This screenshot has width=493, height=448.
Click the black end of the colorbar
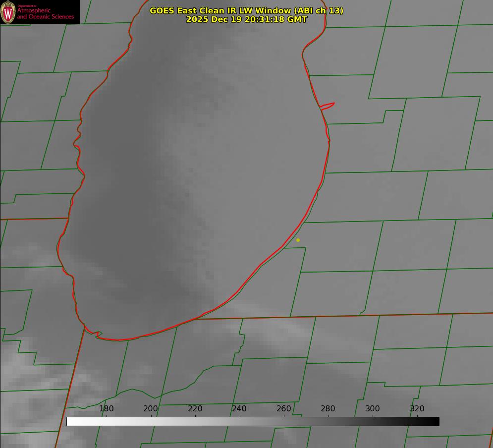click(x=436, y=421)
